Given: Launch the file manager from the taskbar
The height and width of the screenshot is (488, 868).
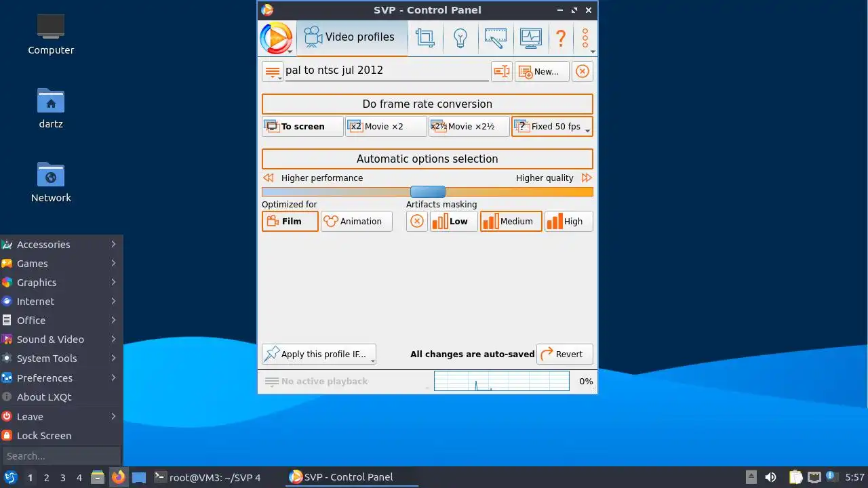Looking at the screenshot, I should tap(98, 477).
